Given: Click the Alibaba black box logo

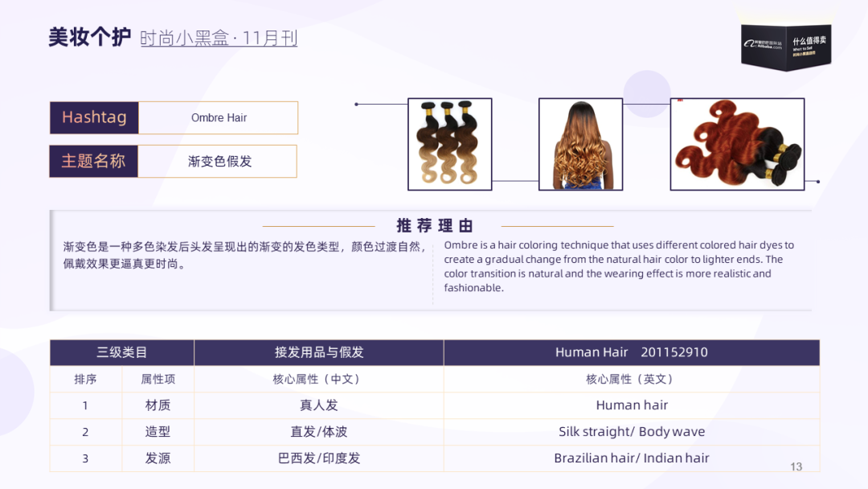Looking at the screenshot, I should click(x=786, y=47).
